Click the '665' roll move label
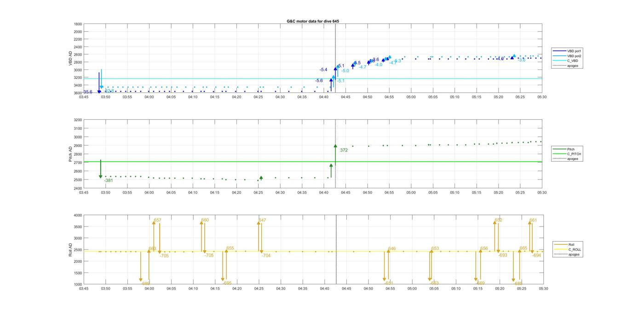This screenshot has height=319, width=644. click(x=523, y=248)
